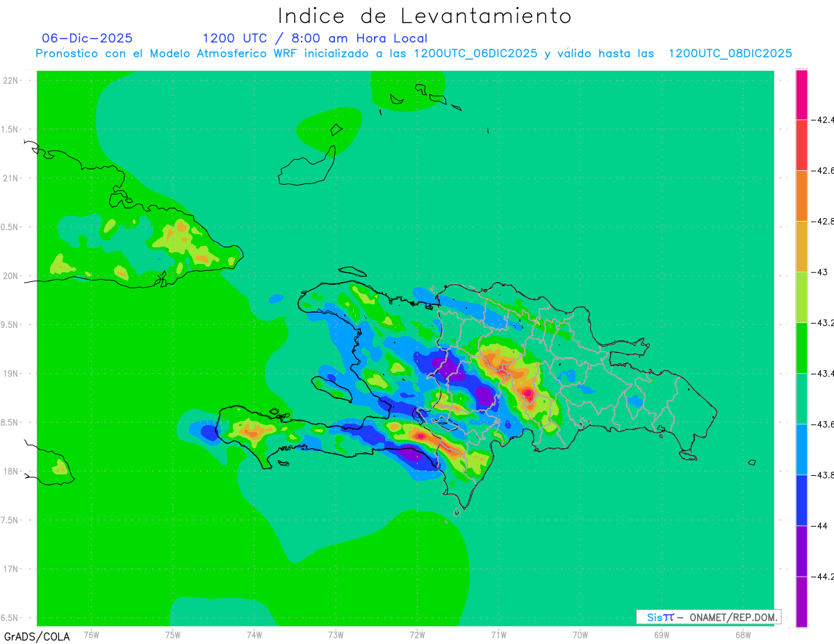Click the longitude label '72W'

417,634
